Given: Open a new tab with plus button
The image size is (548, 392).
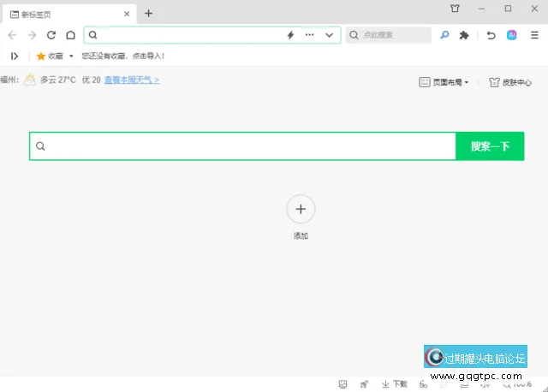Looking at the screenshot, I should (148, 13).
